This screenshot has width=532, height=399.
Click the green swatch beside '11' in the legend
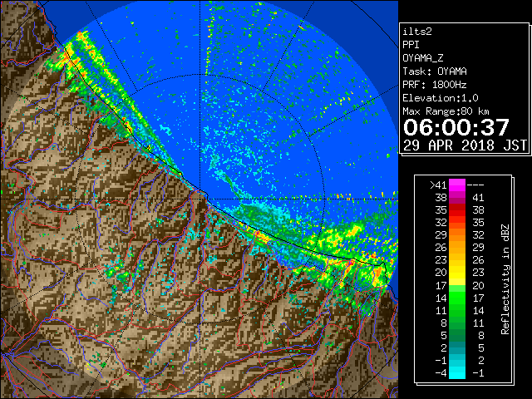(x=457, y=310)
